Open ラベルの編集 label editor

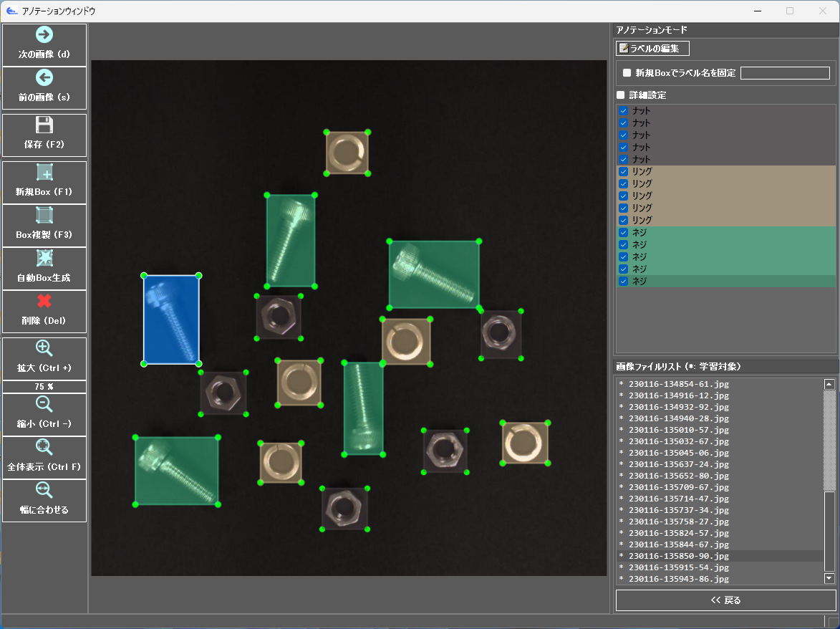click(x=652, y=48)
